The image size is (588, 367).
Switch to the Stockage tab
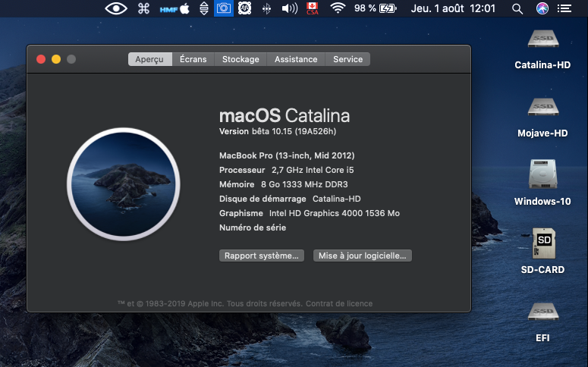point(241,59)
